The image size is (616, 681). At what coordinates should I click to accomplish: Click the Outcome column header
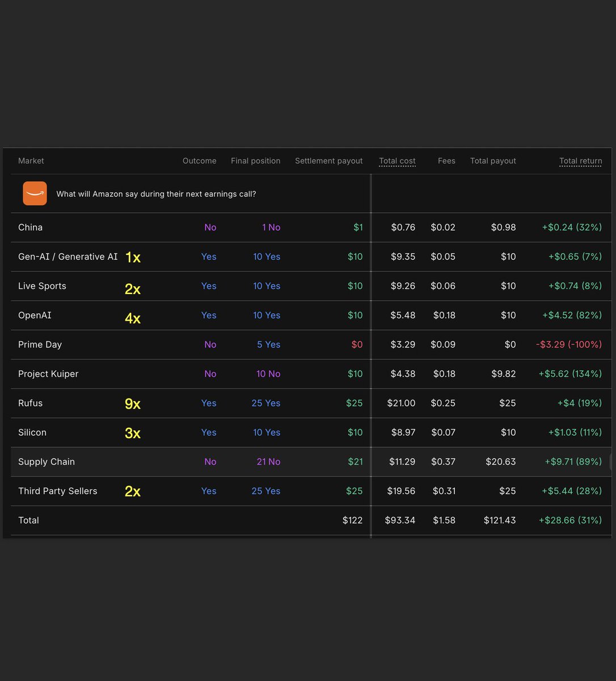(x=199, y=161)
